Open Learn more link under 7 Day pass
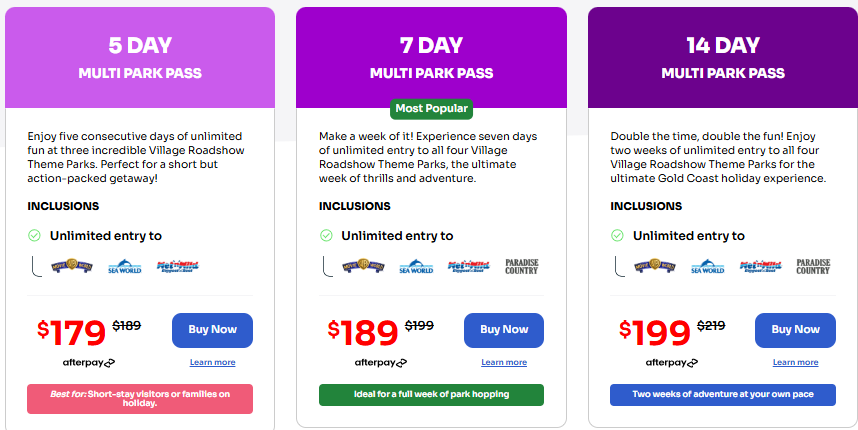The height and width of the screenshot is (430, 858). [504, 362]
